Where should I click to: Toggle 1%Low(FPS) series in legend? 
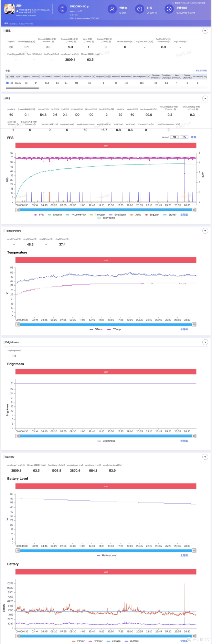click(x=76, y=215)
